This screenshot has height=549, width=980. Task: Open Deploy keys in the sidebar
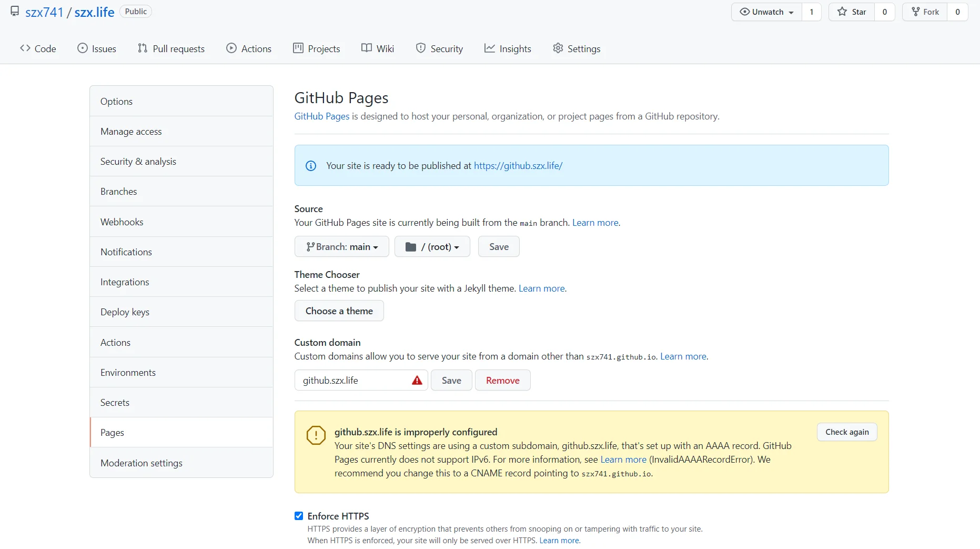point(125,312)
